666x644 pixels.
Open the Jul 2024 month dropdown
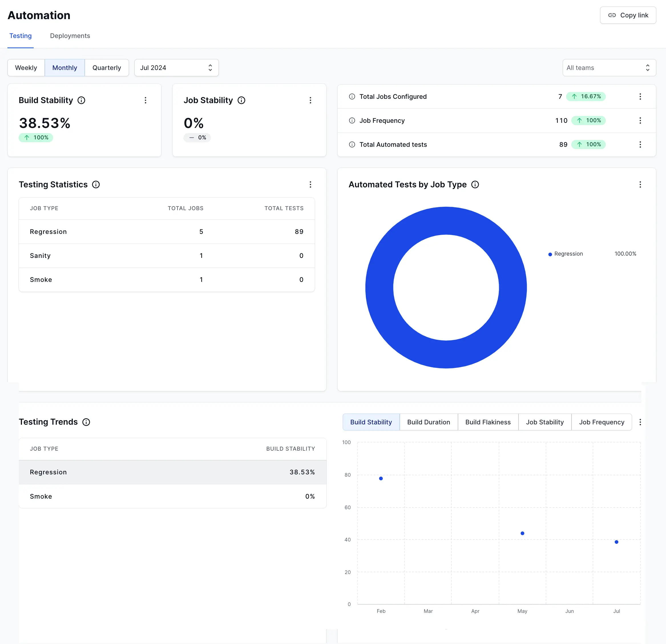click(176, 68)
